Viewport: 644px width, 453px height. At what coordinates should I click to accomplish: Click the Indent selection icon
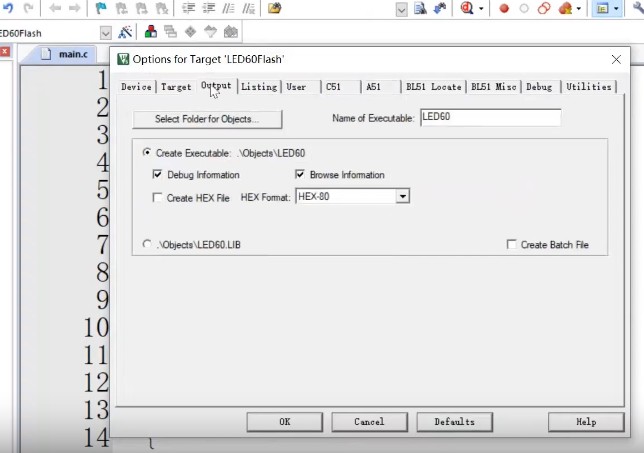pyautogui.click(x=189, y=8)
